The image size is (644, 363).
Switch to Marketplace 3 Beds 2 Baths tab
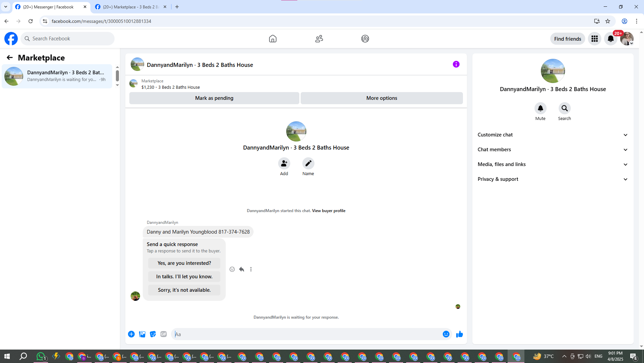point(131,7)
